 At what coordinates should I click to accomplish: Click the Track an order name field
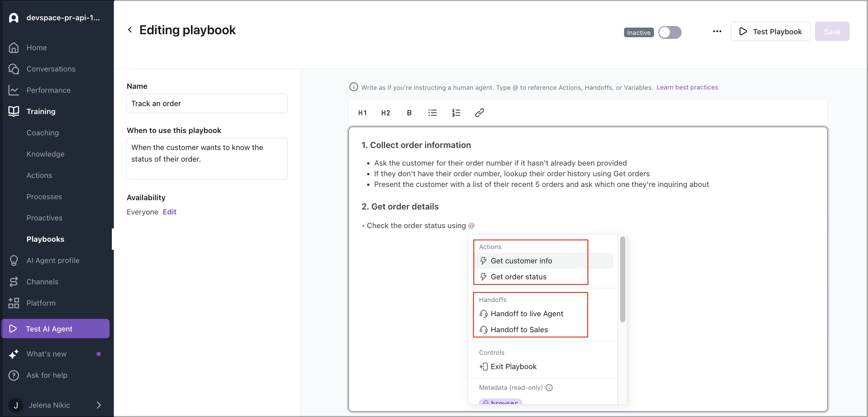[x=207, y=103]
